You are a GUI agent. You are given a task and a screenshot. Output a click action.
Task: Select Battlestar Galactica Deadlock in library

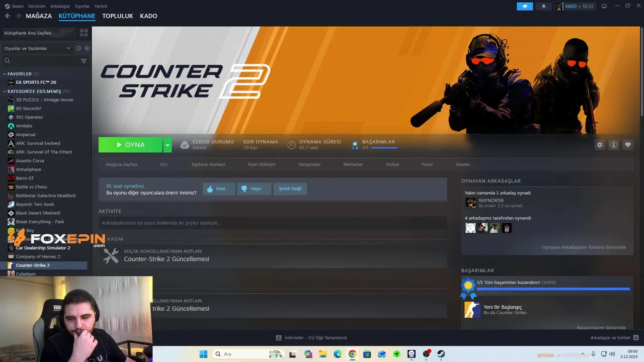(45, 196)
